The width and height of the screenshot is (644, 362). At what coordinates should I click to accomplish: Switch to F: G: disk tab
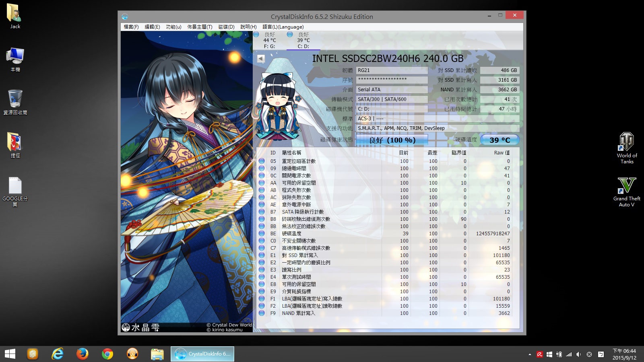(269, 40)
